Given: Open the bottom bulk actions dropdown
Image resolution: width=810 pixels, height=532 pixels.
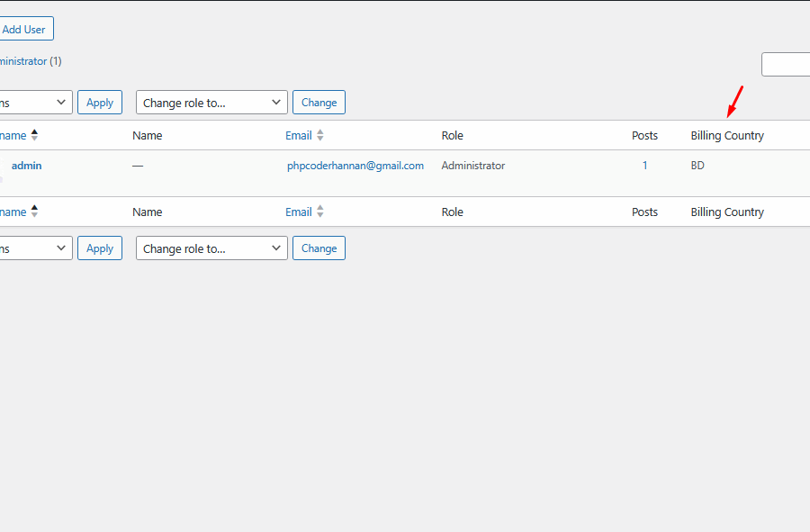Looking at the screenshot, I should (x=36, y=248).
